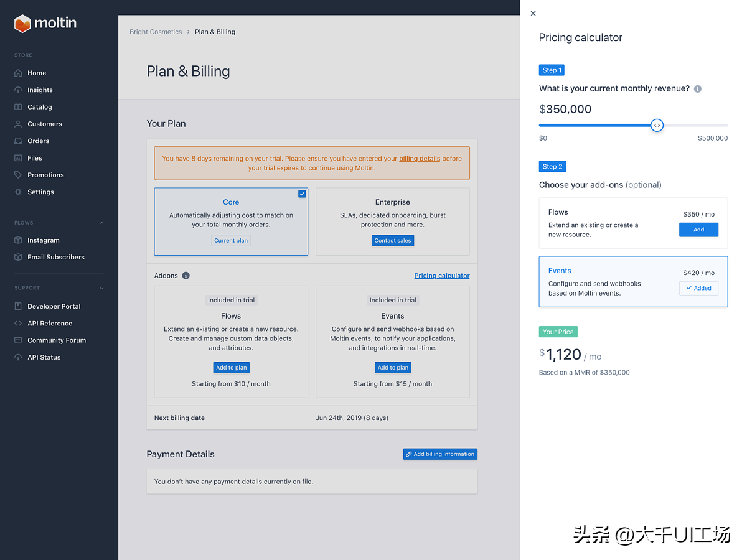Open the Email Subscribers flow
Image resolution: width=747 pixels, height=560 pixels.
(x=56, y=257)
